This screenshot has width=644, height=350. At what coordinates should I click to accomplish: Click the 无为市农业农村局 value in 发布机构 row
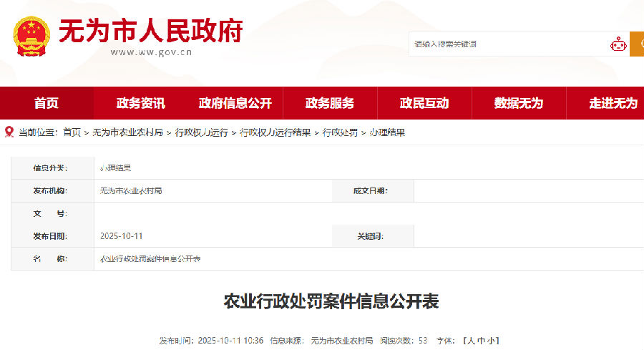coord(131,190)
